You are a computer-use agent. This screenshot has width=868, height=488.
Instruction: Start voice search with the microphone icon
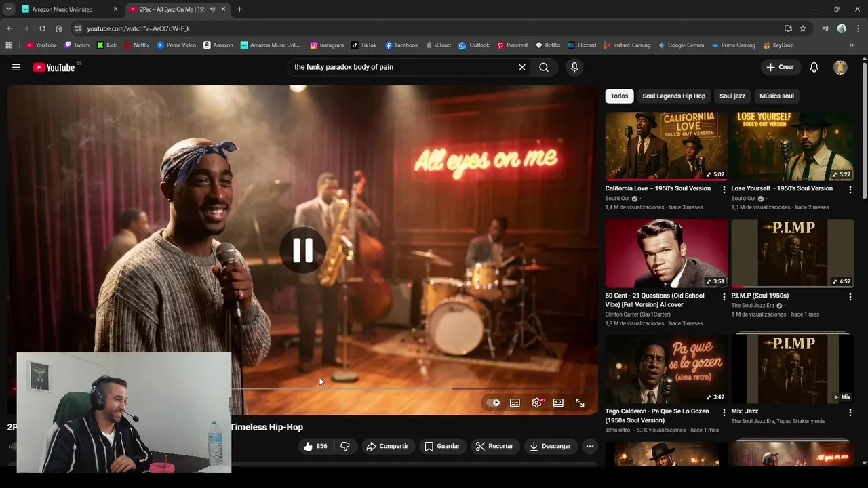pos(574,67)
